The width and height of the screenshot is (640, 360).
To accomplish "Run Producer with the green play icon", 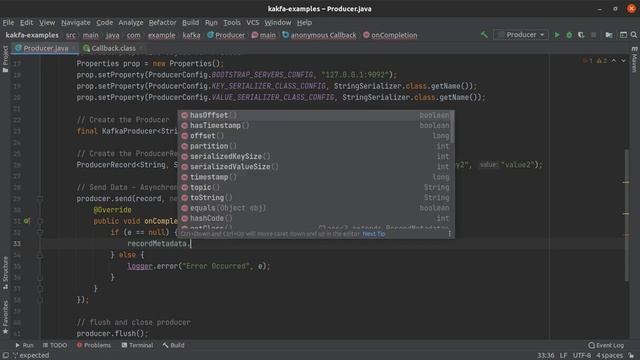I will tap(557, 35).
